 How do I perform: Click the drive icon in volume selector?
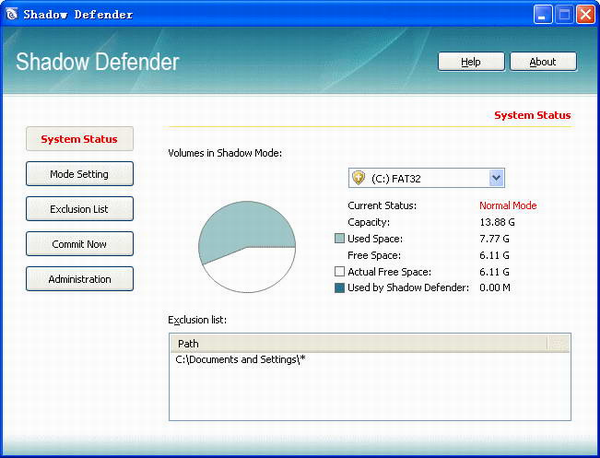[x=357, y=178]
